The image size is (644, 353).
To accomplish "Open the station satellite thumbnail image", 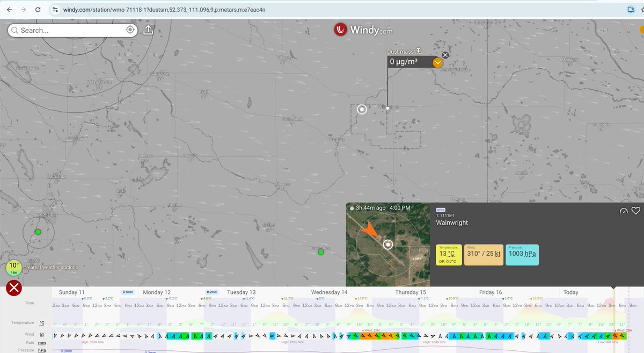I will pos(388,244).
